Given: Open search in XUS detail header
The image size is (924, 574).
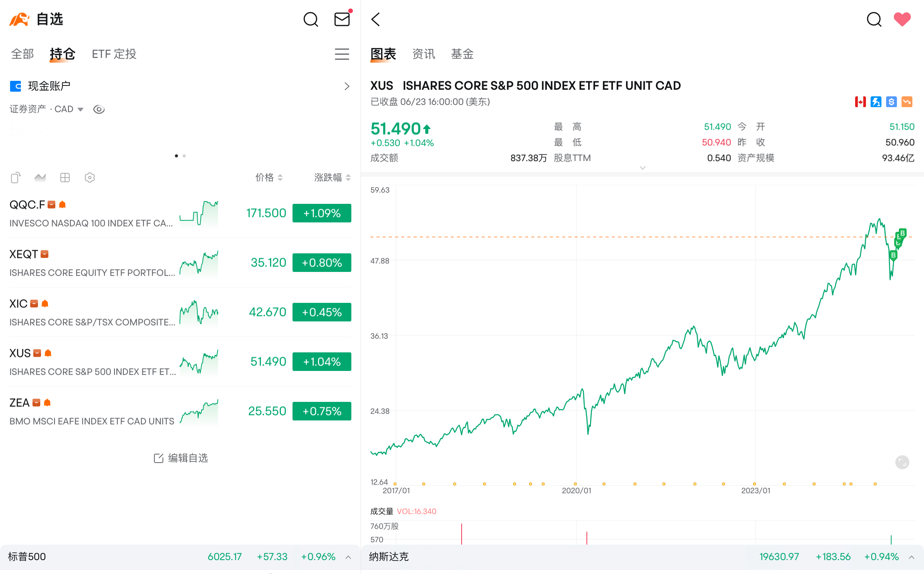Looking at the screenshot, I should tap(874, 19).
